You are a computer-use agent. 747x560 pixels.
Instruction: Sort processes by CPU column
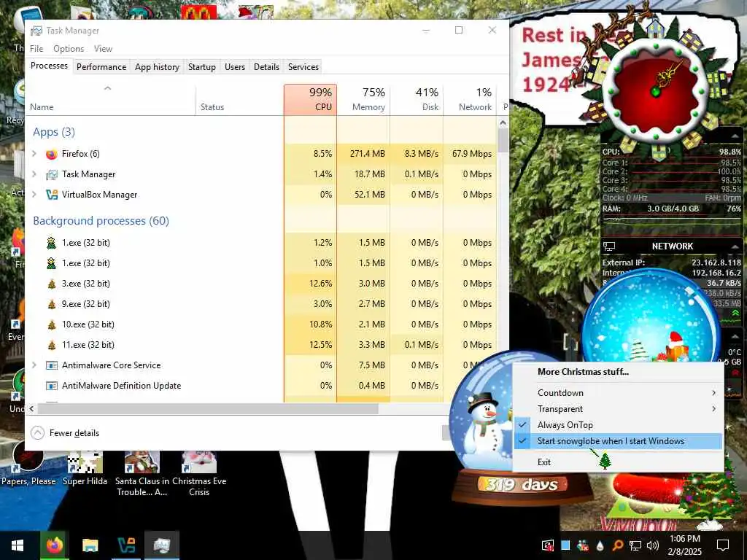point(310,99)
